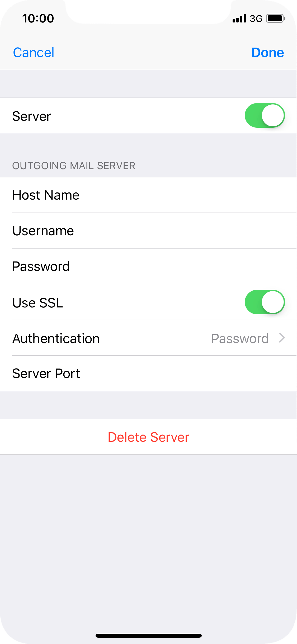Tap into the Username field
Viewport: 297px width, 644px height.
pyautogui.click(x=148, y=231)
